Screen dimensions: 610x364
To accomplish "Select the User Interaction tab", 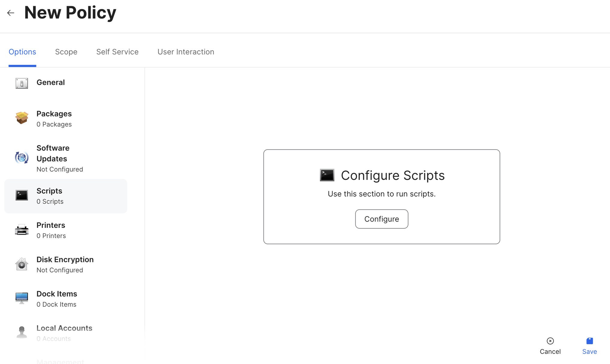I will point(186,52).
